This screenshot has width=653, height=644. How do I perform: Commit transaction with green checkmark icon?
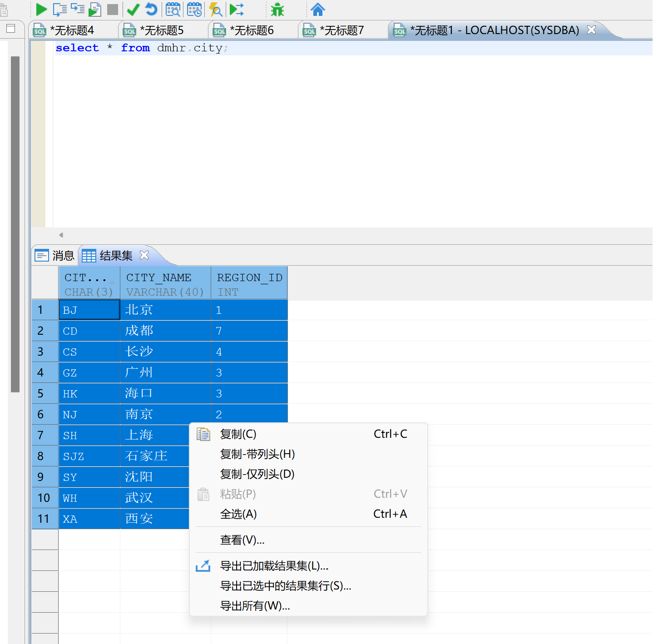[133, 10]
